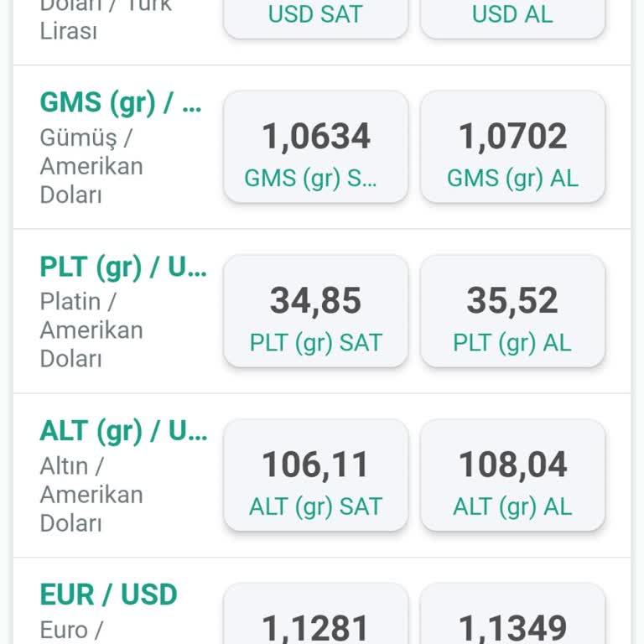Open ALT (gr) gold pair title
The height and width of the screenshot is (644, 644).
[x=122, y=431]
